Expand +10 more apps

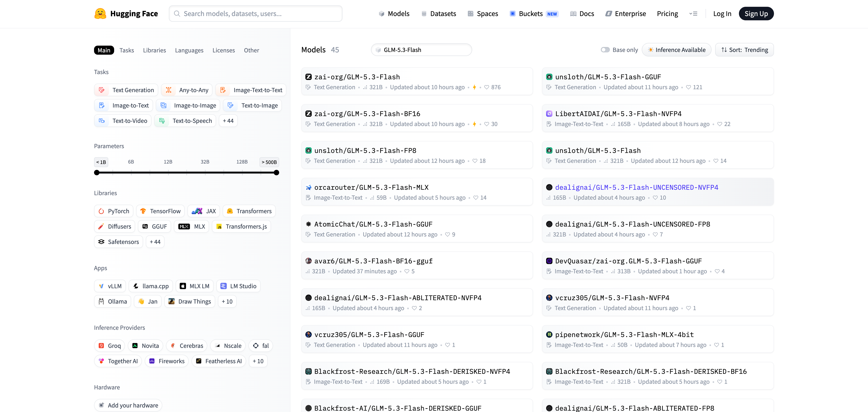click(227, 301)
